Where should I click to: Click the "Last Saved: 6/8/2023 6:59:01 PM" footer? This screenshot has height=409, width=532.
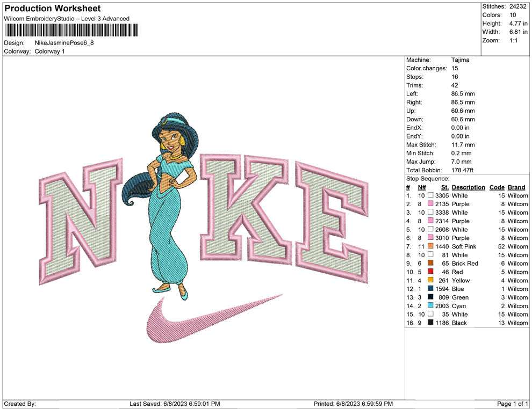click(175, 404)
